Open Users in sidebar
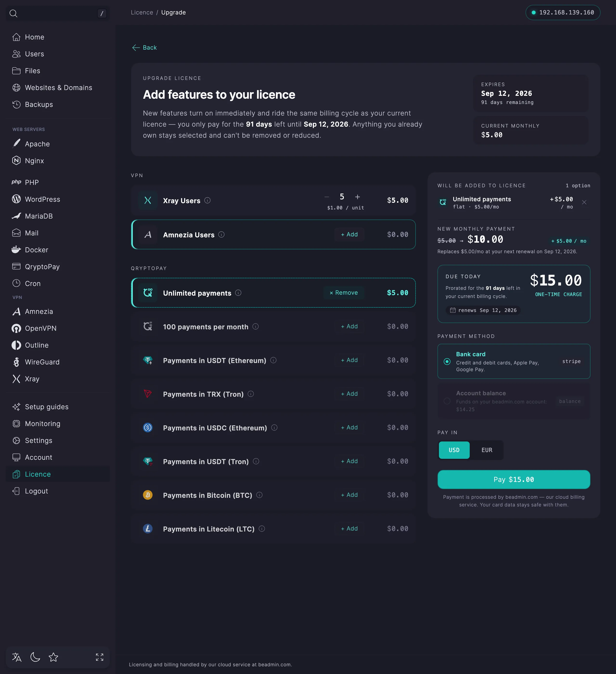Image resolution: width=616 pixels, height=674 pixels. [58, 54]
